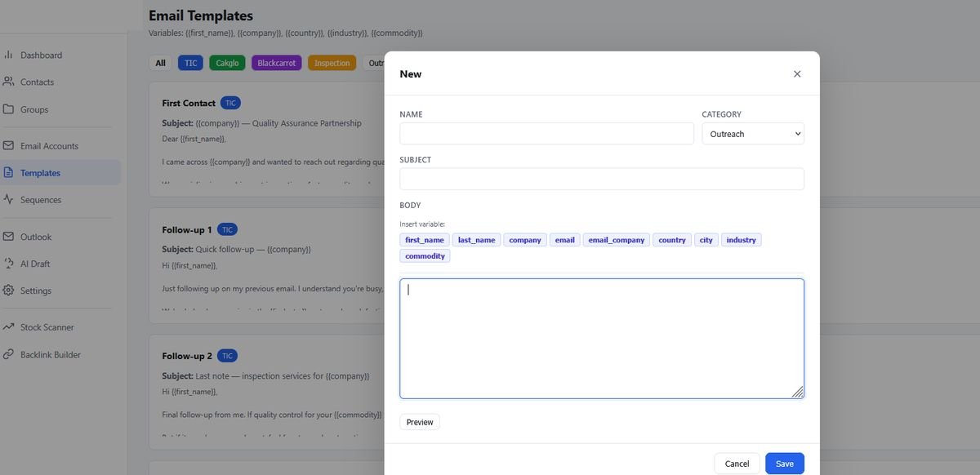The width and height of the screenshot is (980, 475).
Task: Save the new template
Action: [x=785, y=464]
